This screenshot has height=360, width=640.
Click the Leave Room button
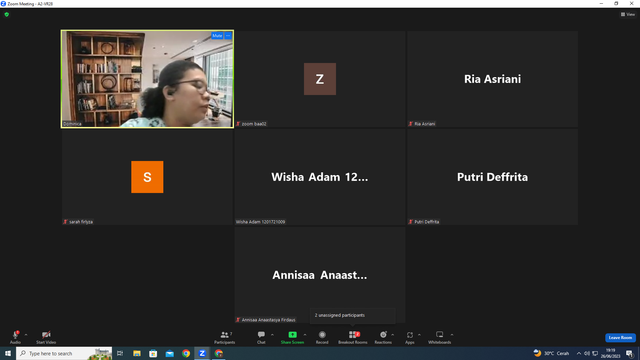click(x=620, y=338)
